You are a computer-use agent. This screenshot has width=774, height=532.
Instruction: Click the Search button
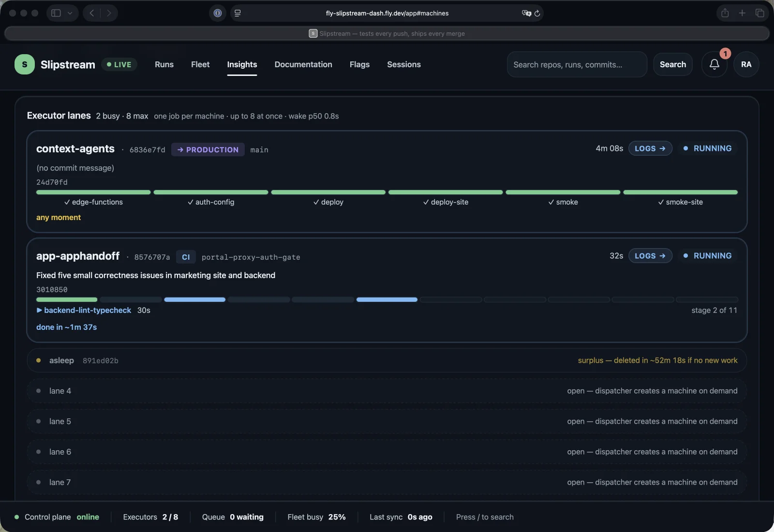tap(673, 64)
